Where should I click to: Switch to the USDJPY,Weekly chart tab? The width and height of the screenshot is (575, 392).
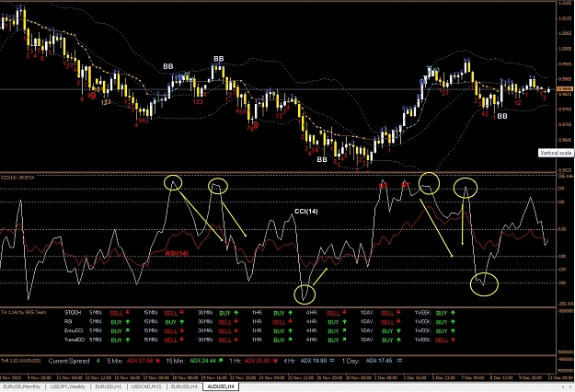point(67,386)
